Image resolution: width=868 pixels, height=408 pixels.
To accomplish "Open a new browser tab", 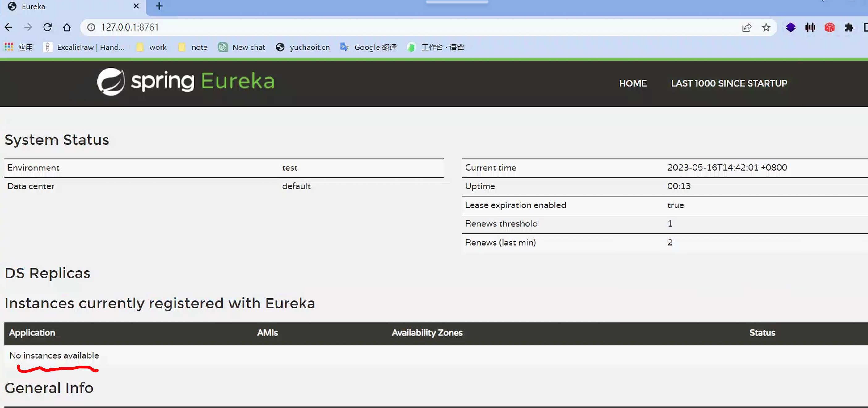I will click(x=159, y=6).
